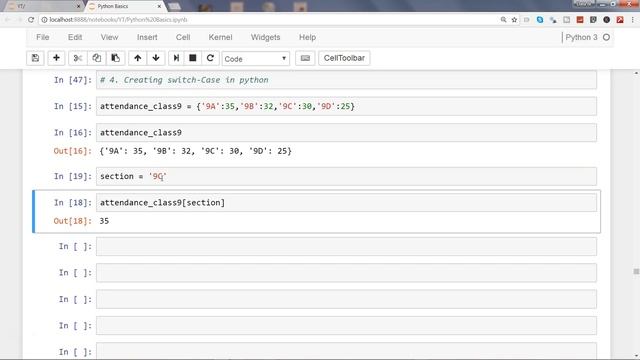Click the orange-red square extension icon
Image resolution: width=640 pixels, height=360 pixels.
[x=580, y=20]
